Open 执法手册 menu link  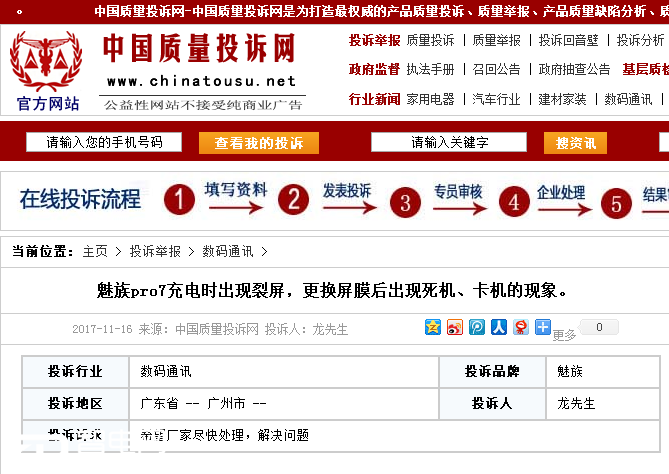coord(430,69)
